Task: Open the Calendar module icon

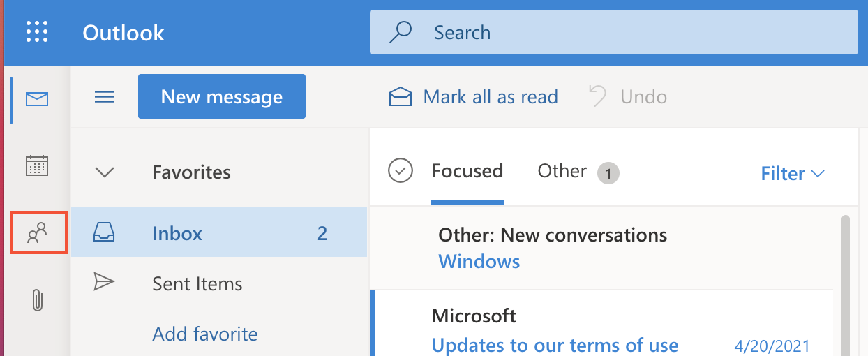Action: click(37, 165)
